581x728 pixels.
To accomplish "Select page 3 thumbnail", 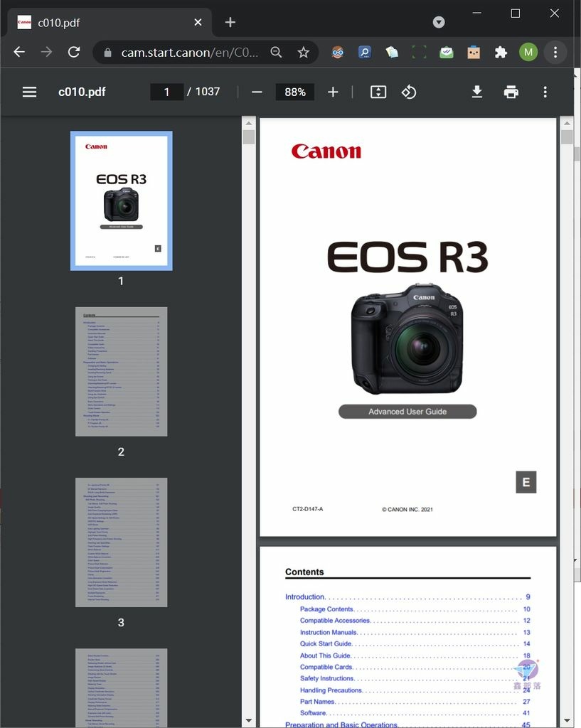I will (x=121, y=542).
